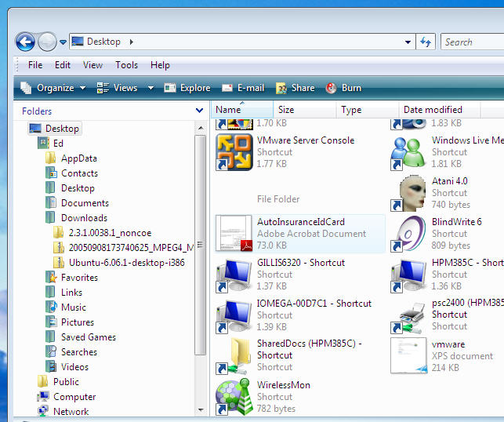This screenshot has width=504, height=422.
Task: Sort by Date modified column header
Action: pos(440,110)
